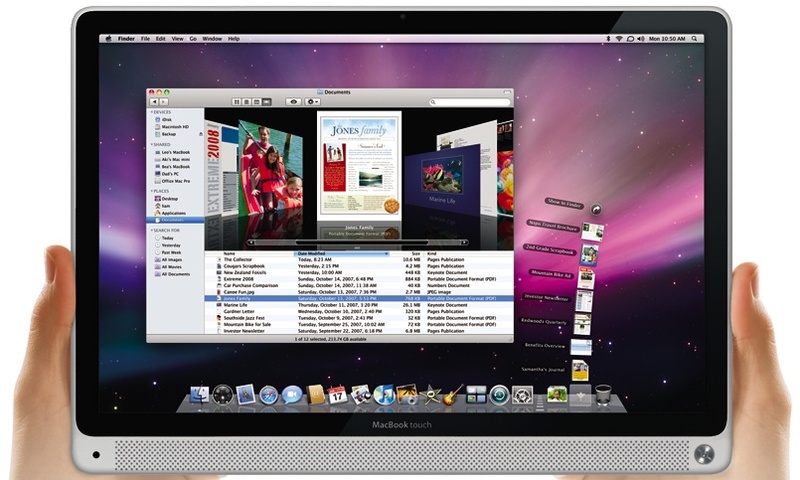Open the Window menu
Screen dimensions: 800x480
point(212,39)
